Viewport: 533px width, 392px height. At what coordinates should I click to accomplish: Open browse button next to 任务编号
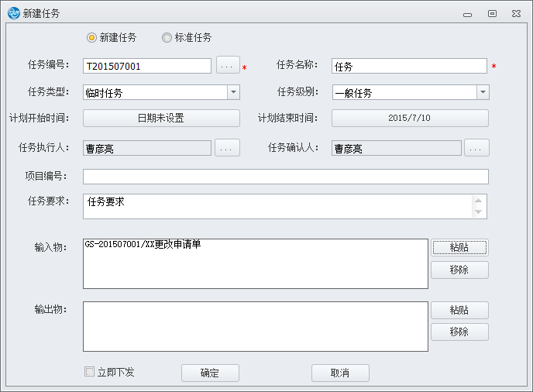(227, 66)
